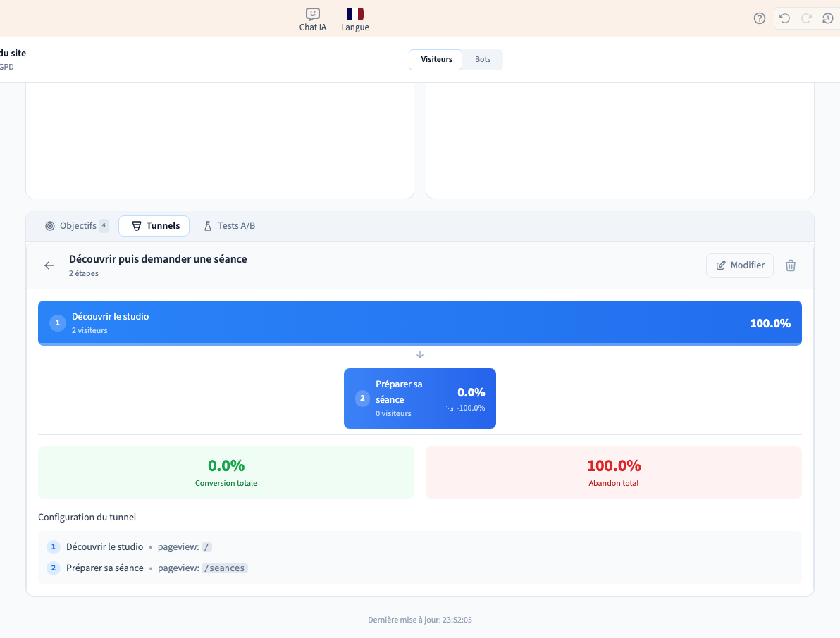840x638 pixels.
Task: Click the Abandon total red card
Action: [x=614, y=472]
